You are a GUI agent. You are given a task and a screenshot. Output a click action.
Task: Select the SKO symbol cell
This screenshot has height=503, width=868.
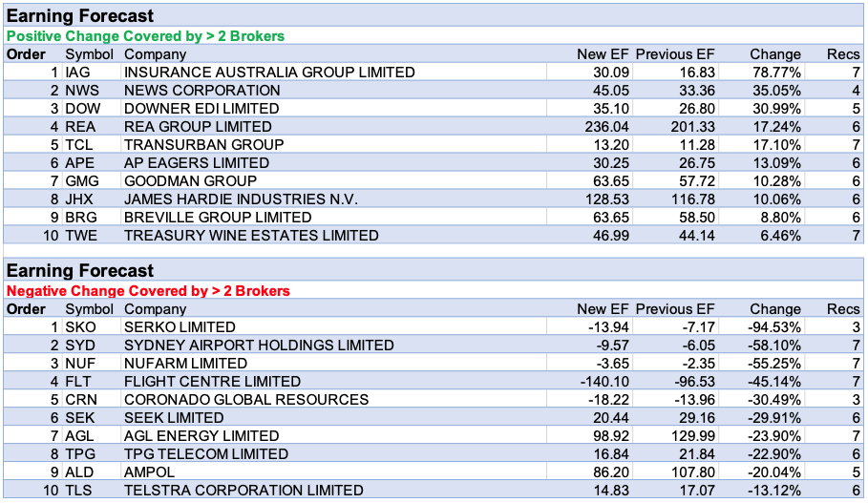point(80,327)
